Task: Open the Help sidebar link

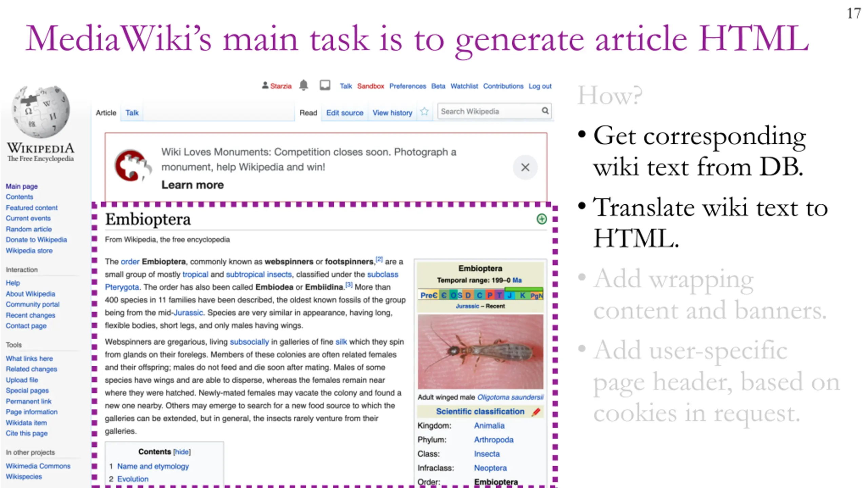Action: coord(13,283)
